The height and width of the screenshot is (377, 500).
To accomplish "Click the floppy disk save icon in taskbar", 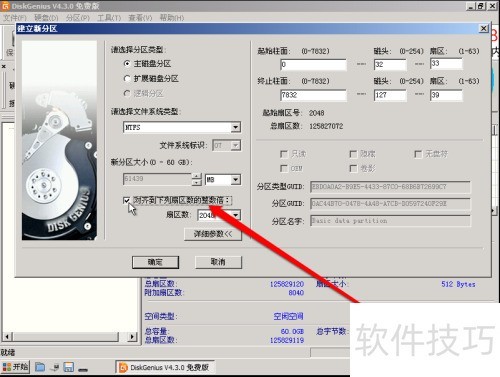I will 69,367.
